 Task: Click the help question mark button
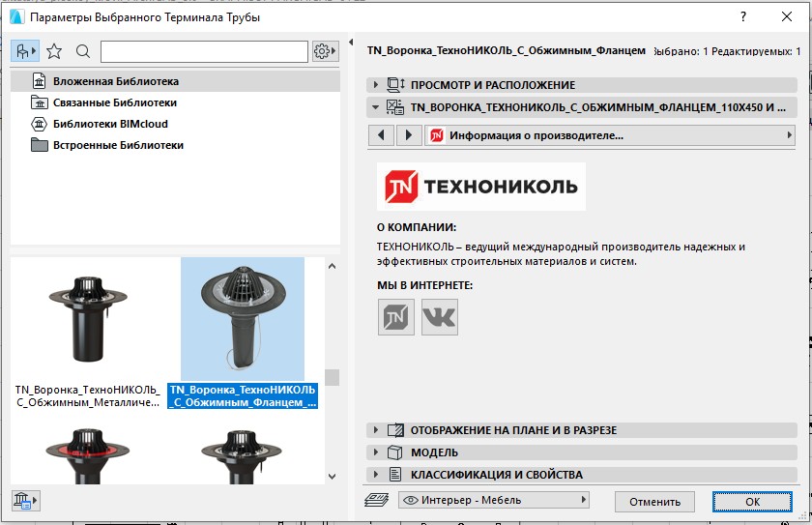(743, 16)
